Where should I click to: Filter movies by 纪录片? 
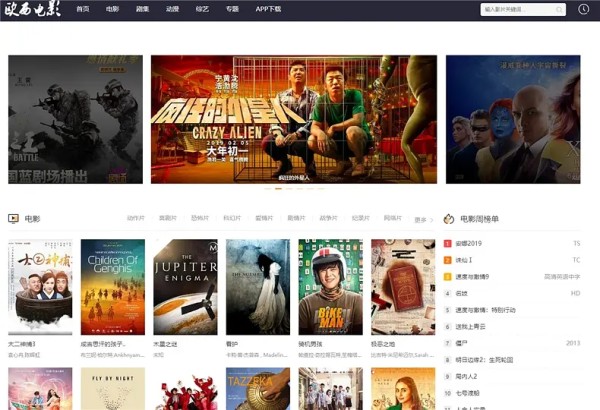pos(361,218)
